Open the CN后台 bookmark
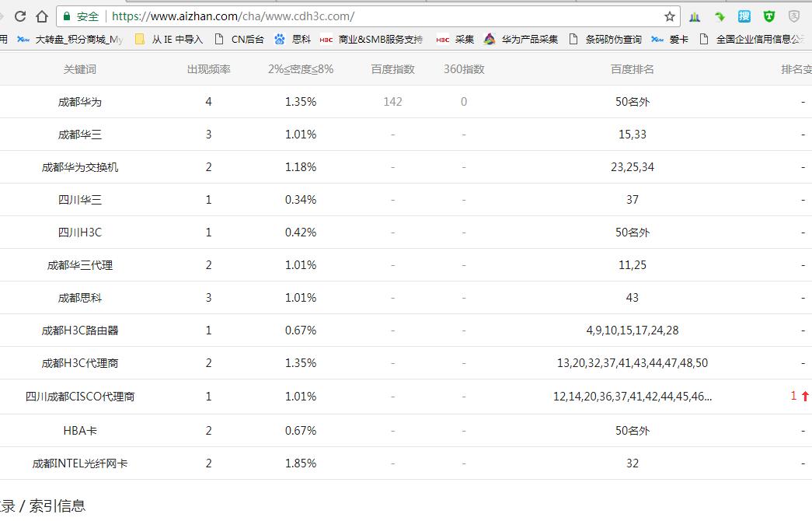Image resolution: width=812 pixels, height=521 pixels. tap(239, 39)
